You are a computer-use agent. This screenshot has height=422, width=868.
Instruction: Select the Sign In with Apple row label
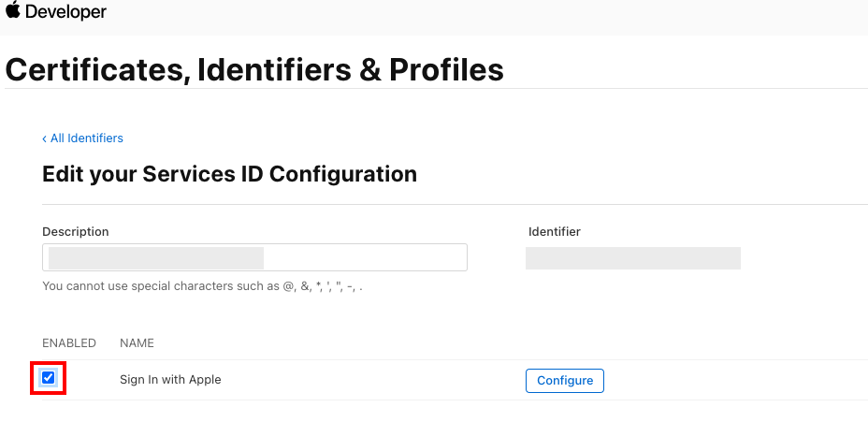pos(170,380)
